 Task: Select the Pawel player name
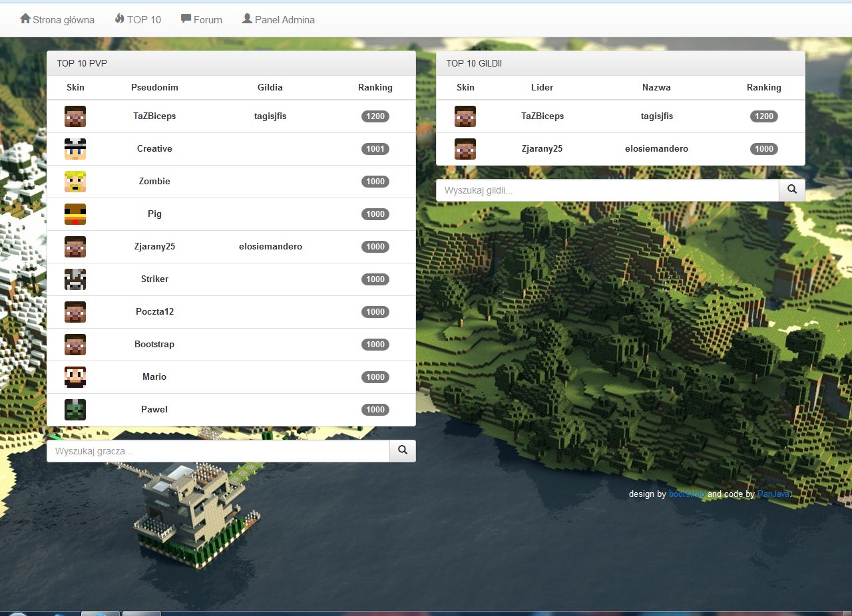[154, 409]
